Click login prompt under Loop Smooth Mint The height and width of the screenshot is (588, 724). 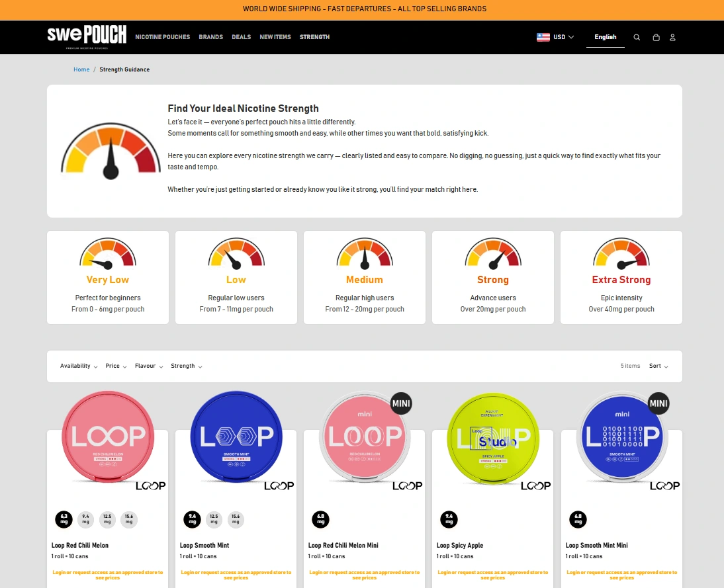(236, 575)
